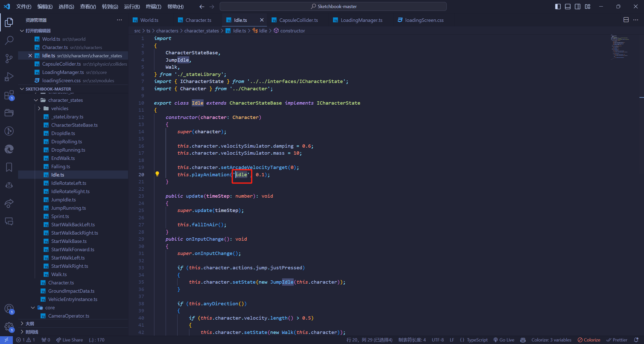644x344 pixels.
Task: Open JumpIdle.ts in the file tree
Action: coord(63,200)
